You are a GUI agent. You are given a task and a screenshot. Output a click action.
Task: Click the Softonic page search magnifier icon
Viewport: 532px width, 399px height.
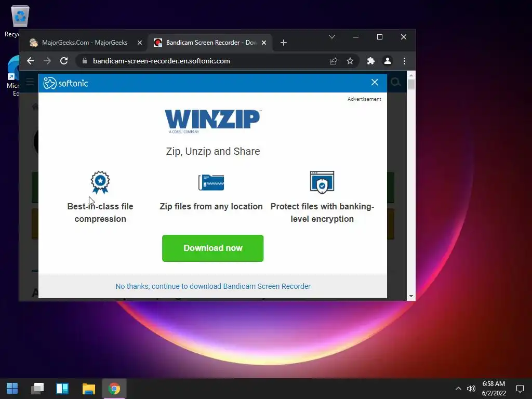(x=395, y=82)
